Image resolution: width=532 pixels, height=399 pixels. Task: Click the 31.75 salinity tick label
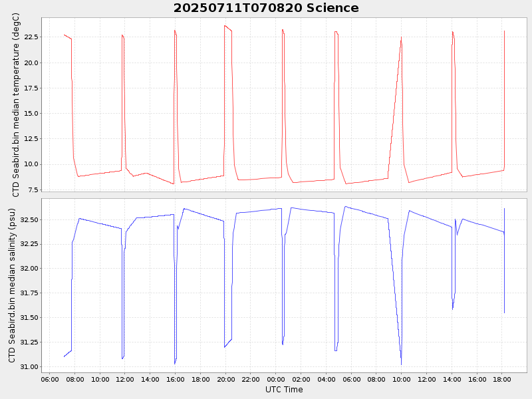pyautogui.click(x=29, y=293)
